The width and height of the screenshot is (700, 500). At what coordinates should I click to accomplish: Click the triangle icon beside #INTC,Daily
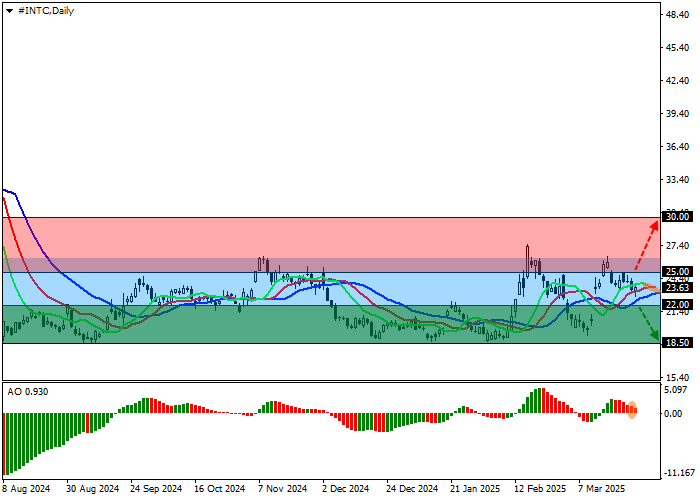point(7,10)
